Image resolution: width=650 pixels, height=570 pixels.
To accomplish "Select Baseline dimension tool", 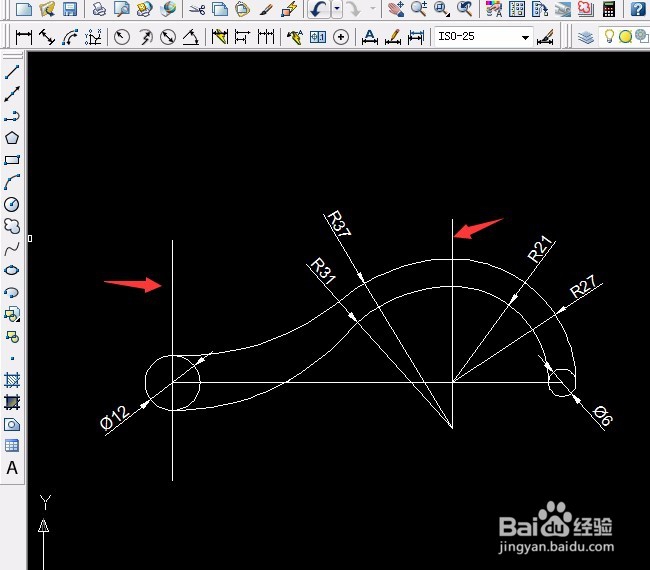I will [243, 37].
